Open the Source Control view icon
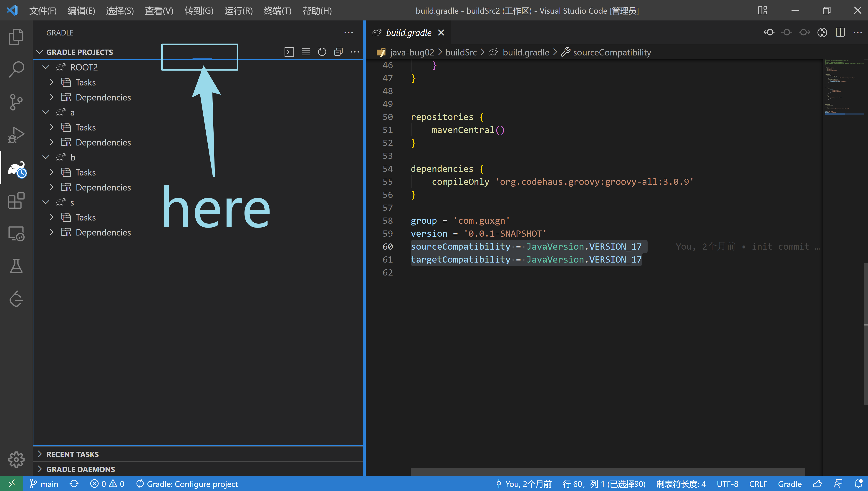868x491 pixels. click(16, 102)
